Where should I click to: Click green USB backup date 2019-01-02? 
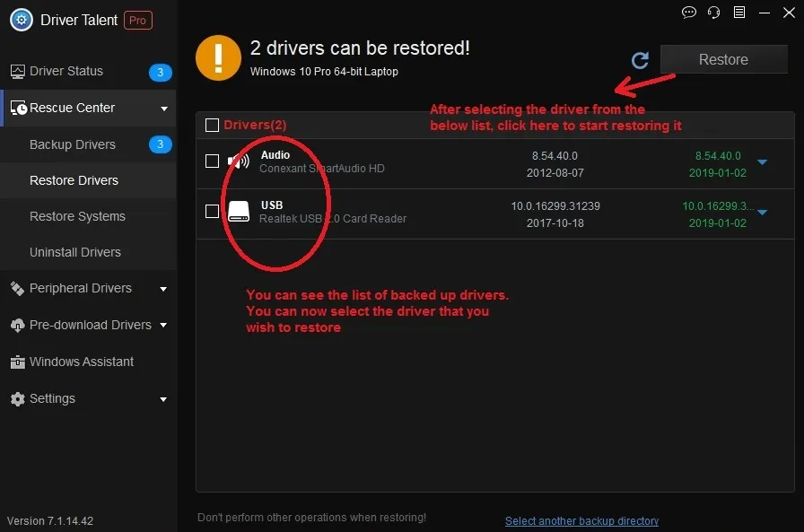(718, 223)
